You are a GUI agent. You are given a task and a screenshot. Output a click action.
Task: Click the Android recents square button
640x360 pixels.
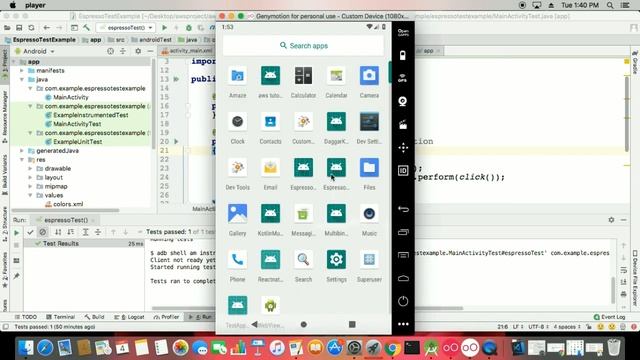tap(352, 324)
